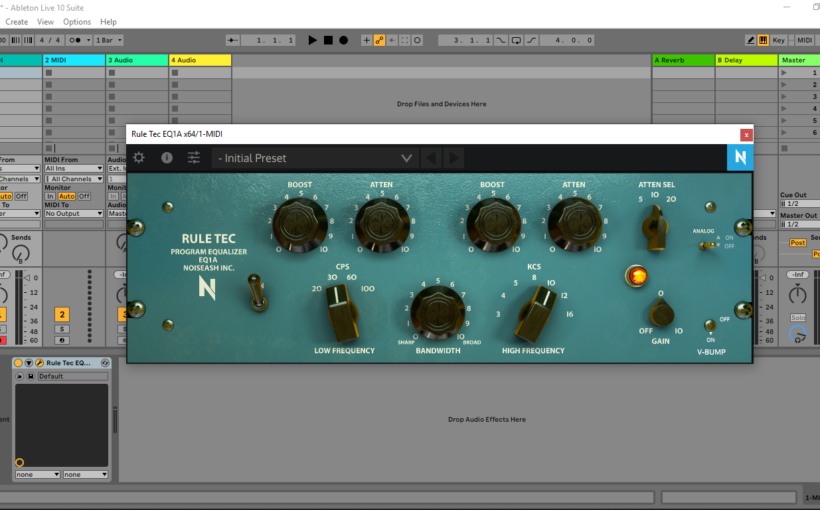Toggle the Automation Arm icon

tap(379, 40)
